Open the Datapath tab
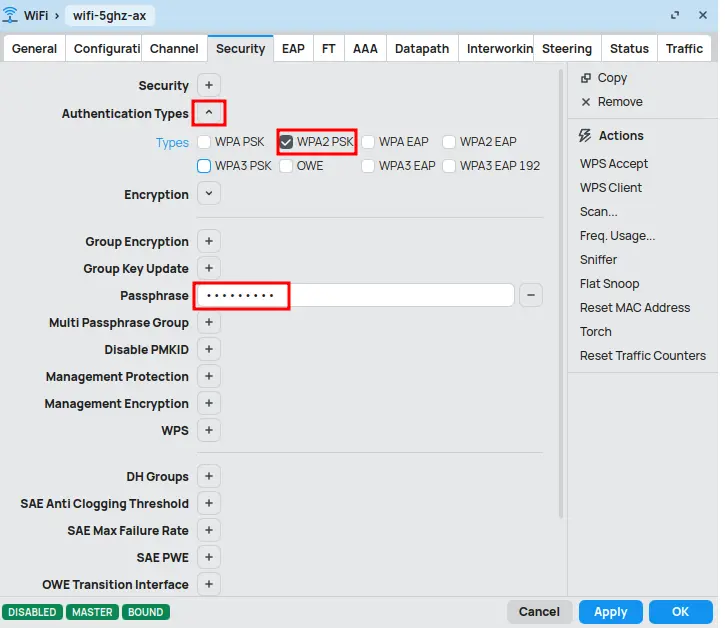Screen dimensions: 725x628 422,48
